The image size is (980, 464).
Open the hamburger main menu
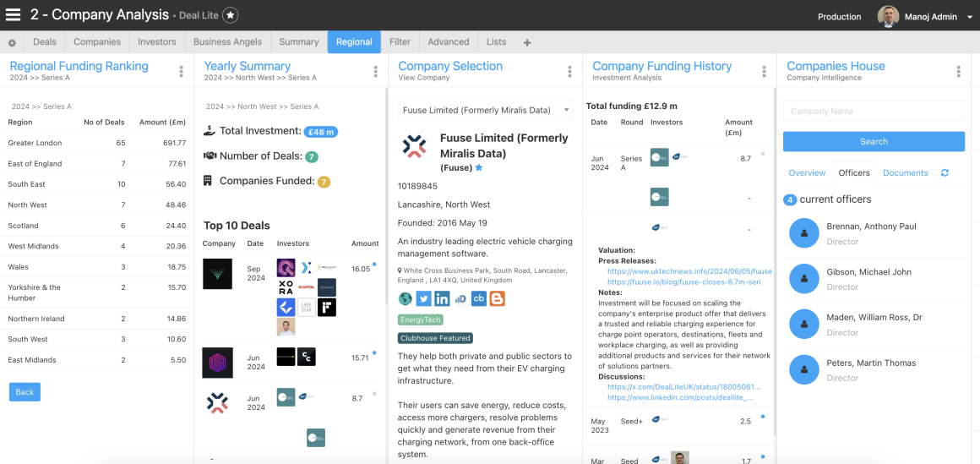(x=14, y=15)
